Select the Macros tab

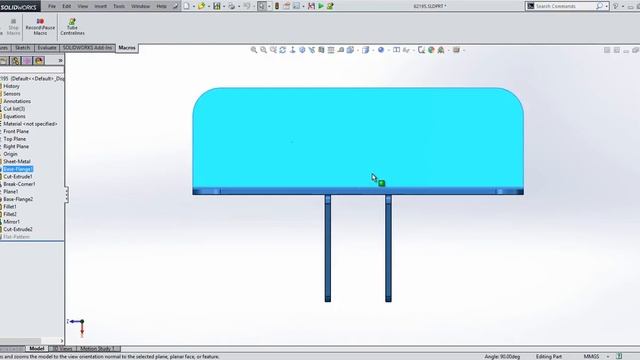point(127,48)
